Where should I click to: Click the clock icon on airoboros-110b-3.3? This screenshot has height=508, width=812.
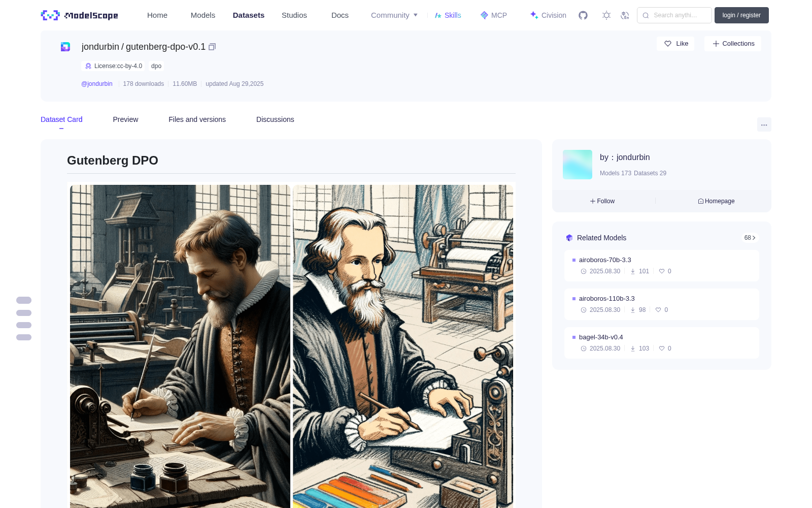click(584, 310)
